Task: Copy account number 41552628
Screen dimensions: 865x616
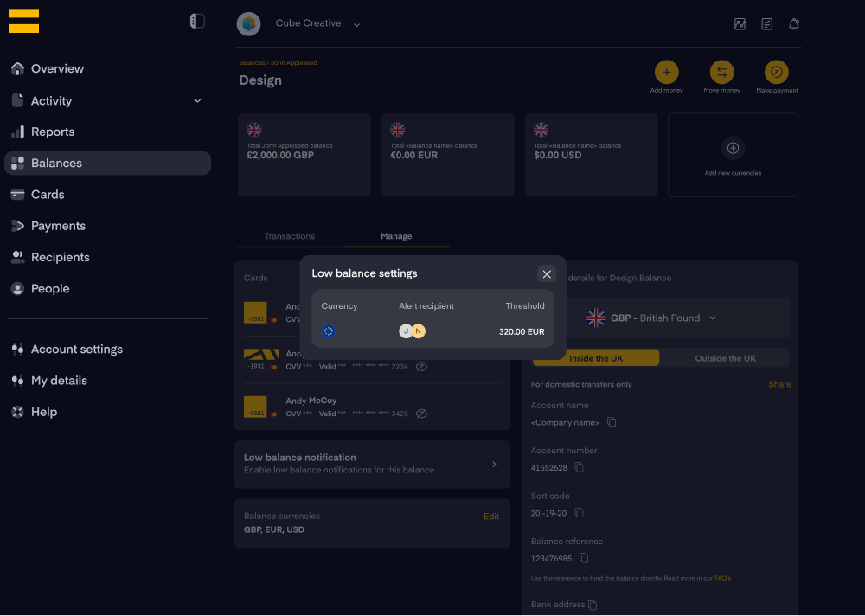Action: [579, 467]
